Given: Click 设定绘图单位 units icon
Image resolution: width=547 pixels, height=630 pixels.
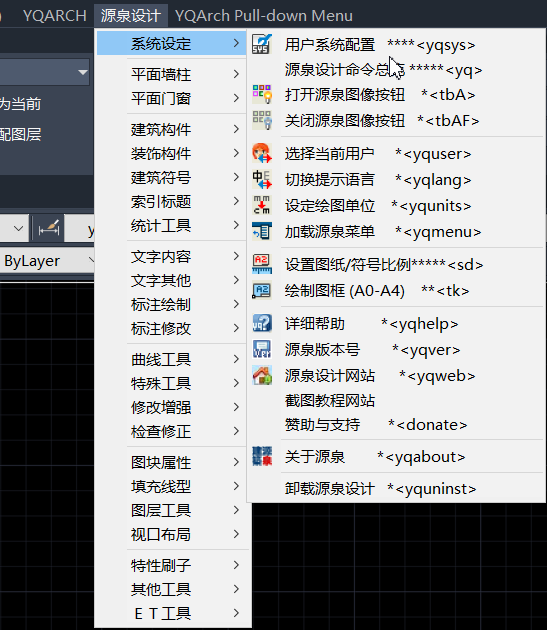Looking at the screenshot, I should [x=262, y=205].
